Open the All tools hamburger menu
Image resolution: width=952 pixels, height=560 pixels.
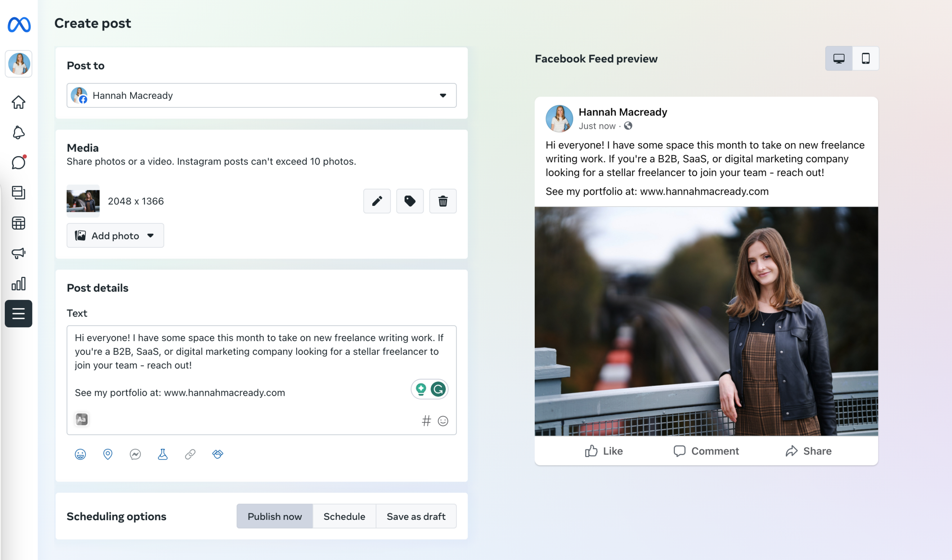tap(19, 313)
